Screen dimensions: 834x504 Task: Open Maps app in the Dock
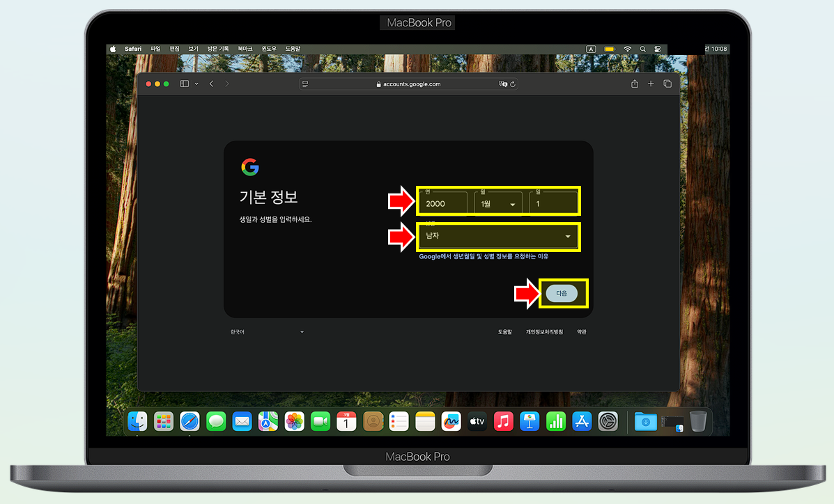pyautogui.click(x=268, y=422)
